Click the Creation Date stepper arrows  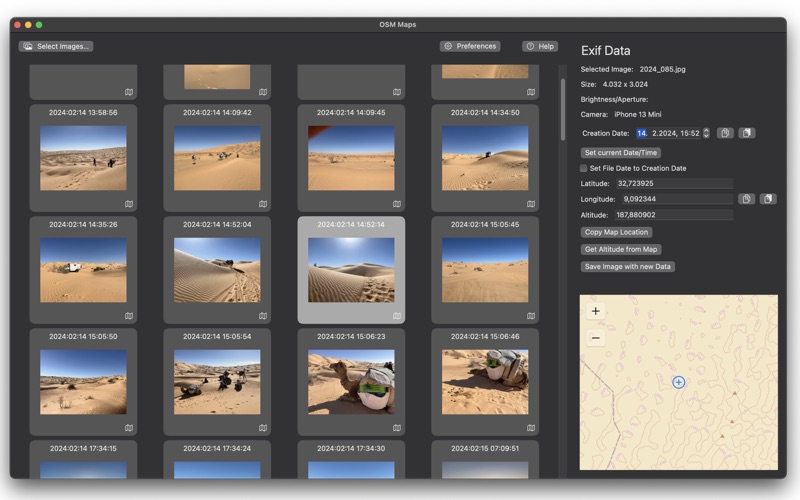[706, 133]
